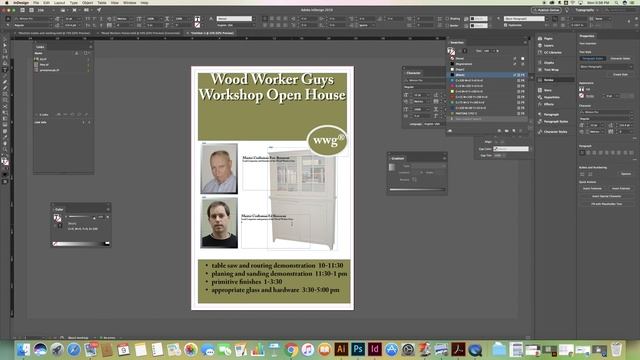This screenshot has height=360, width=640.
Task: Click the wwg oval logo
Action: 327,140
